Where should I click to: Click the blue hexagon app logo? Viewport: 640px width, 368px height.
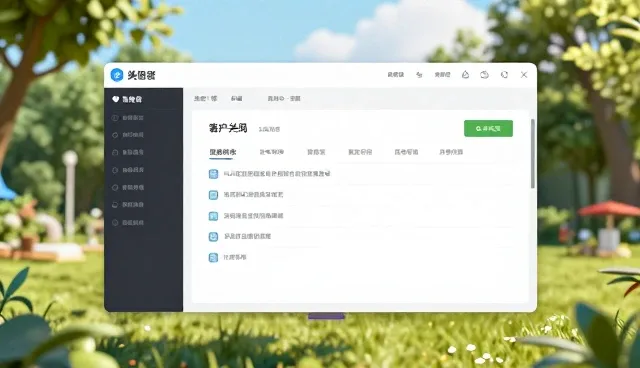coord(117,75)
